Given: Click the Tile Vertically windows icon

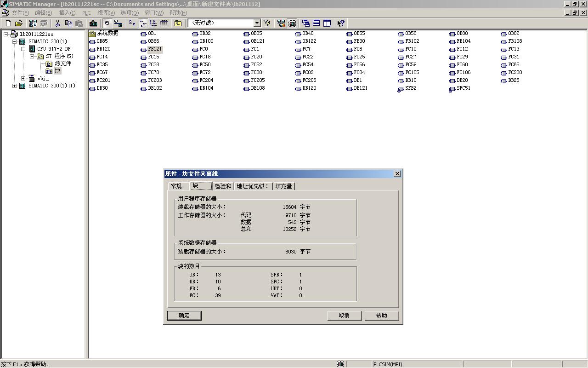Looking at the screenshot, I should point(327,23).
